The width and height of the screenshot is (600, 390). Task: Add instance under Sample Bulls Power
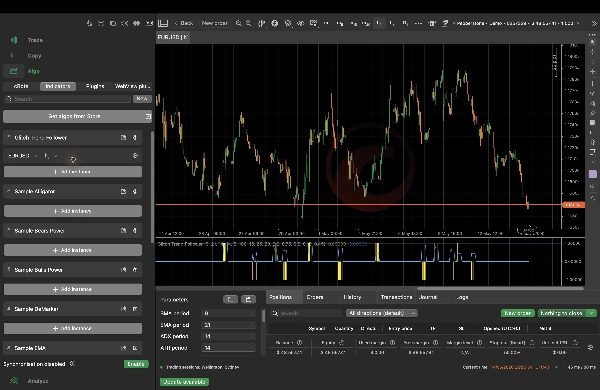tap(73, 289)
